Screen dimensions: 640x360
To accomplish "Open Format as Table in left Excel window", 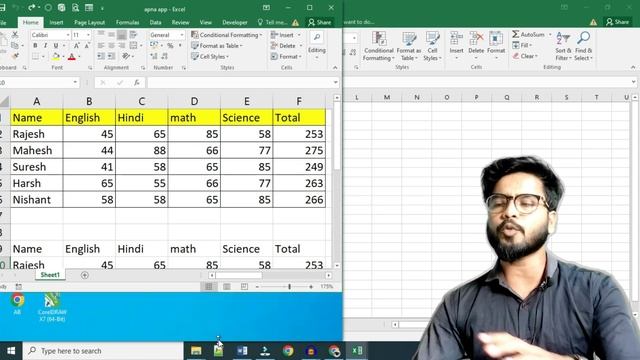I will (217, 46).
